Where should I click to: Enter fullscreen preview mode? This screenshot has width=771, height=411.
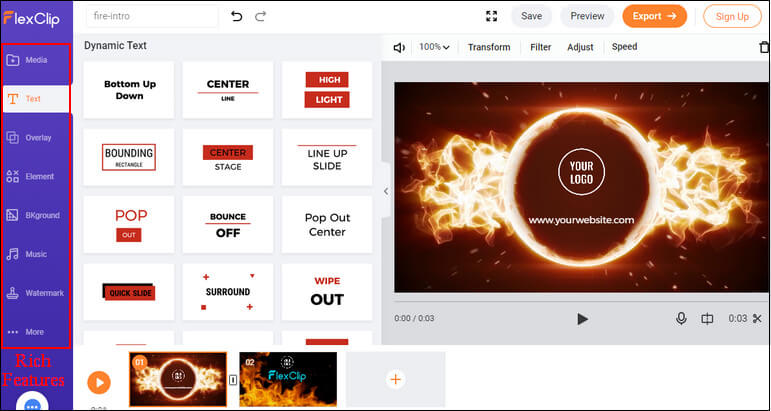coord(491,16)
